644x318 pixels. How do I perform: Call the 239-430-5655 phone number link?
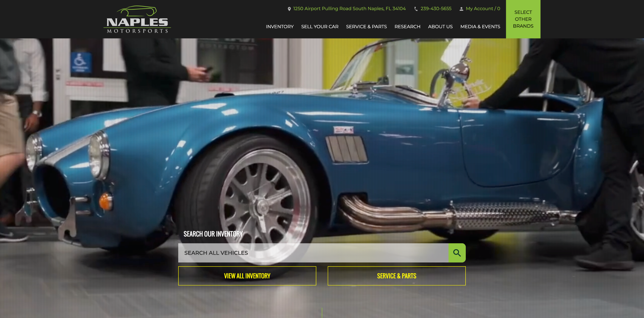click(x=436, y=9)
